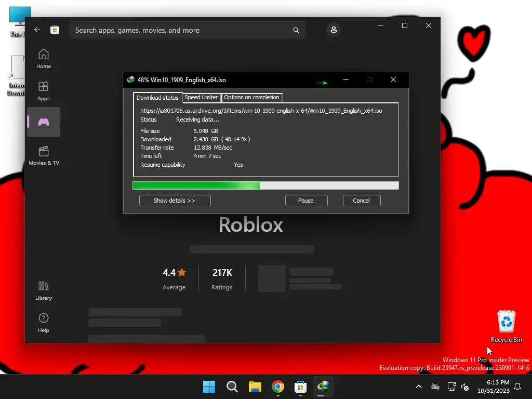Open the Store user account icon
The image size is (532, 399).
point(334,30)
